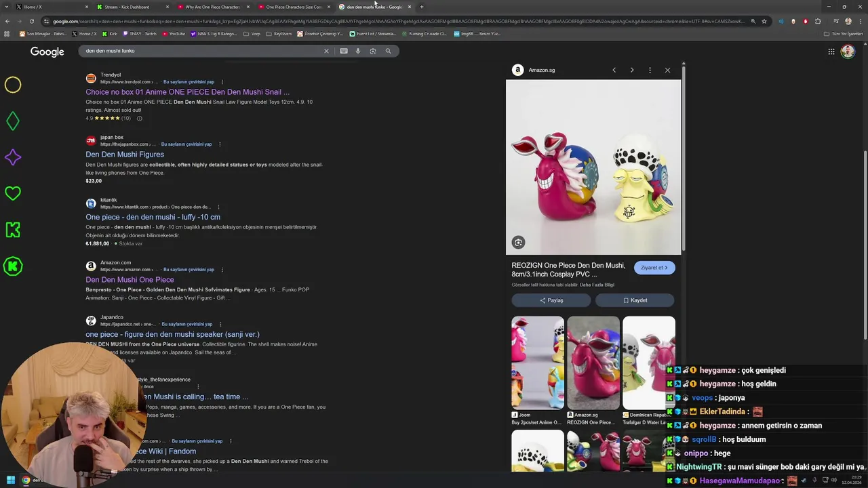This screenshot has width=868, height=488.
Task: Click the Paylaş share button
Action: [x=552, y=300]
